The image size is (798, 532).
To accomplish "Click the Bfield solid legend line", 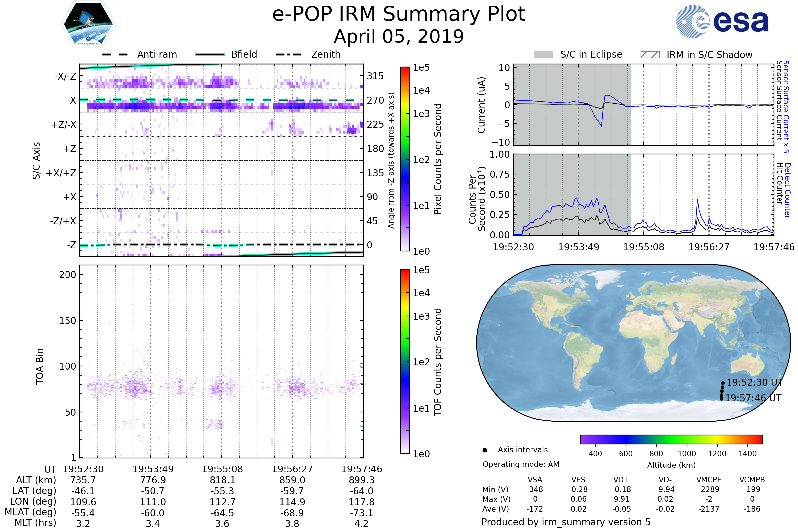I will [x=210, y=54].
